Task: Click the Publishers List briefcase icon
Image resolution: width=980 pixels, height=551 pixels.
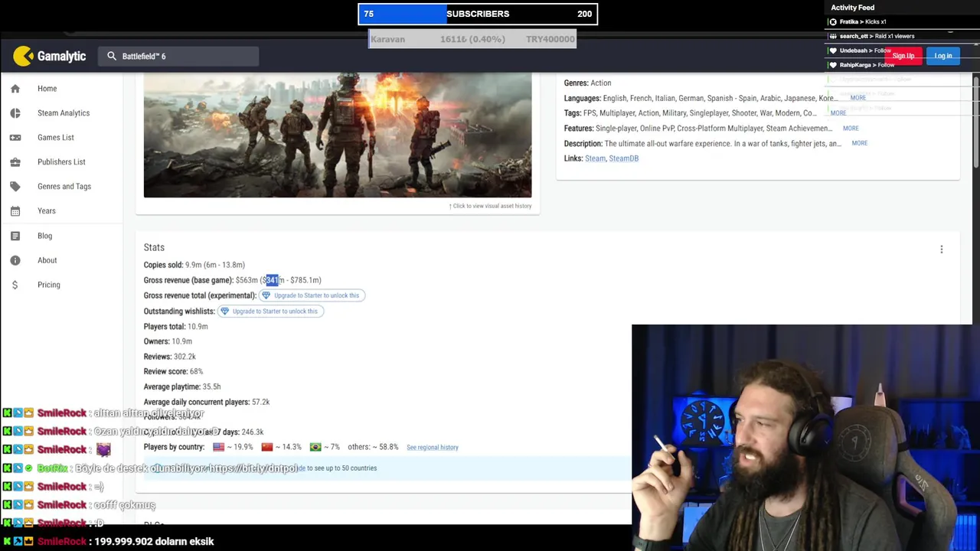Action: point(15,162)
